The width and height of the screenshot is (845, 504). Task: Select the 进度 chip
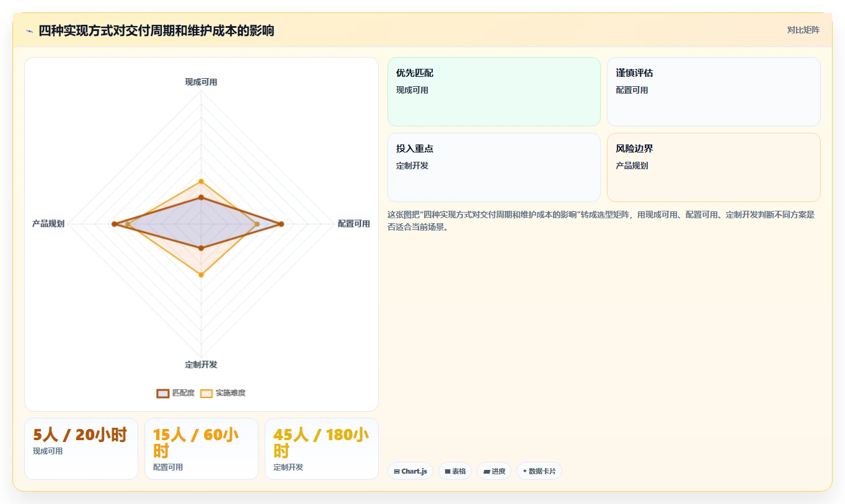[494, 471]
